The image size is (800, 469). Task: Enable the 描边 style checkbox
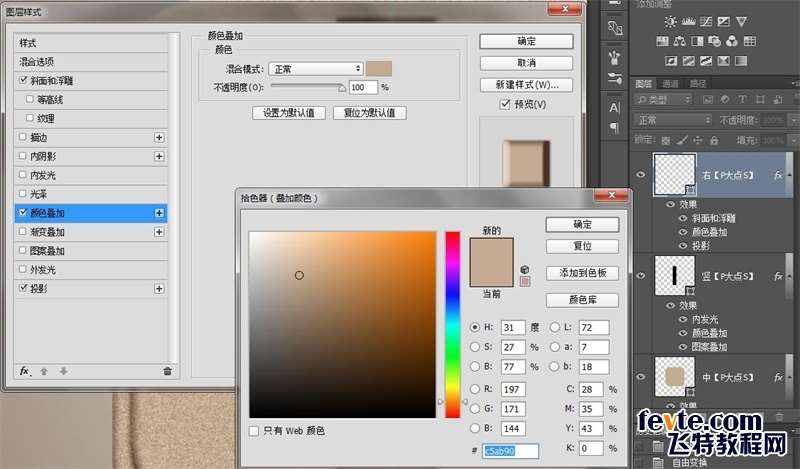click(x=22, y=137)
